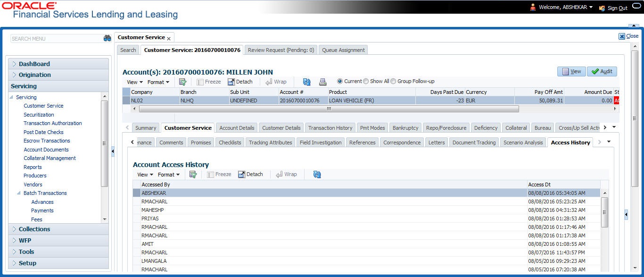Click the right-side panel splitter arrow

pyautogui.click(x=626, y=215)
